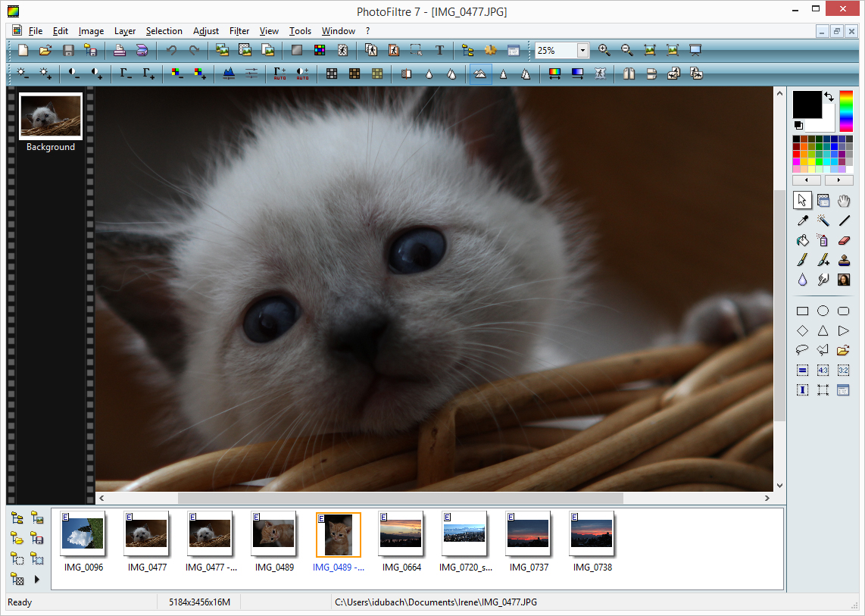The width and height of the screenshot is (865, 616).
Task: Open the 25% zoom level dropdown
Action: pos(582,51)
